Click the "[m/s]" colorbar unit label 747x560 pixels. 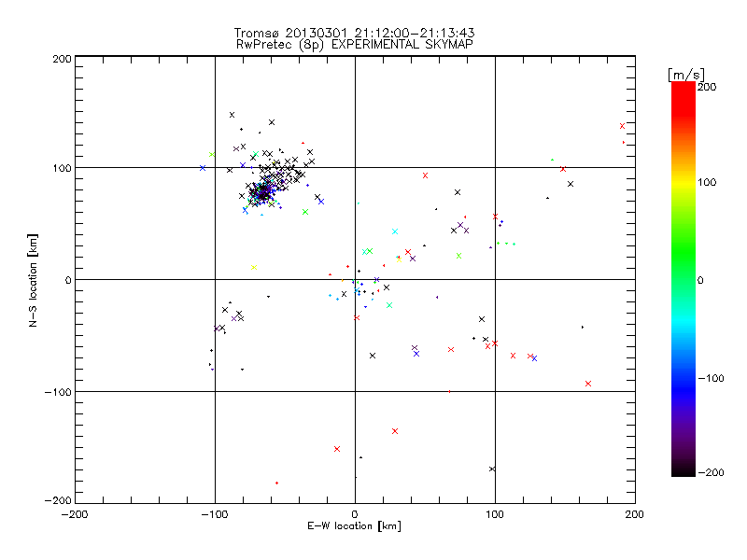686,75
